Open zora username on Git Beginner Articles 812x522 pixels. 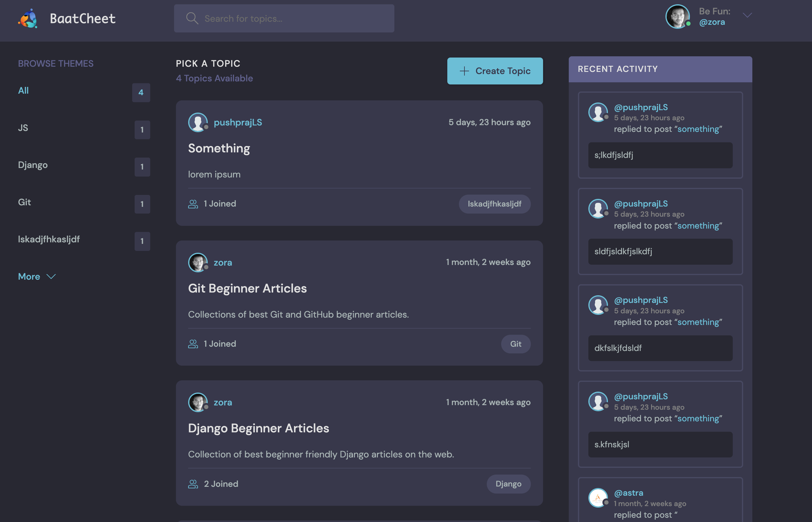223,262
